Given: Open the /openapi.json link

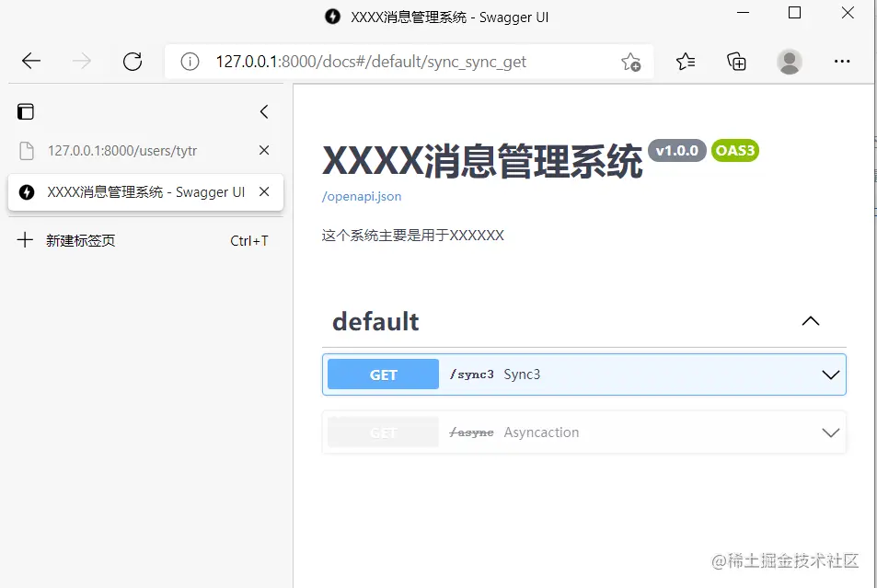Looking at the screenshot, I should pyautogui.click(x=362, y=196).
